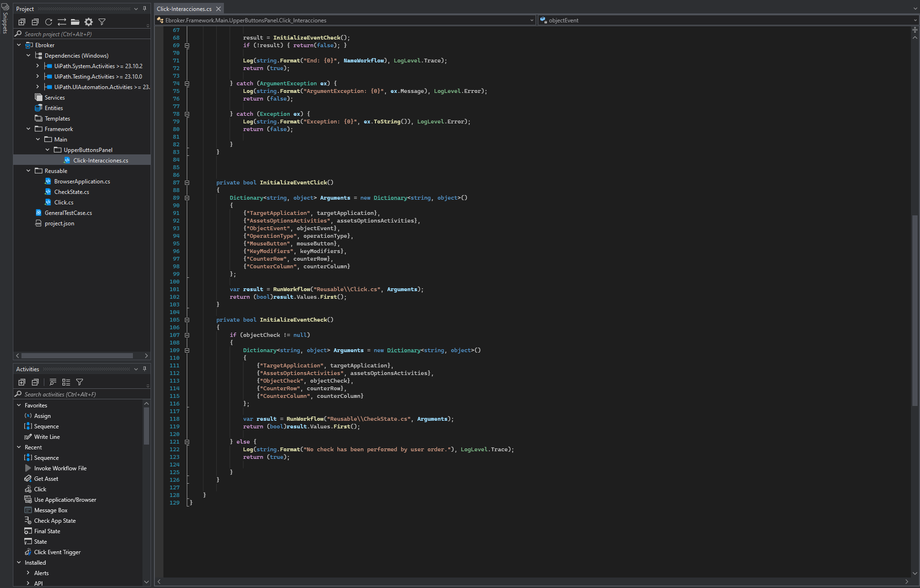This screenshot has width=920, height=588.
Task: Open the objectEvent member dropdown
Action: (x=915, y=20)
